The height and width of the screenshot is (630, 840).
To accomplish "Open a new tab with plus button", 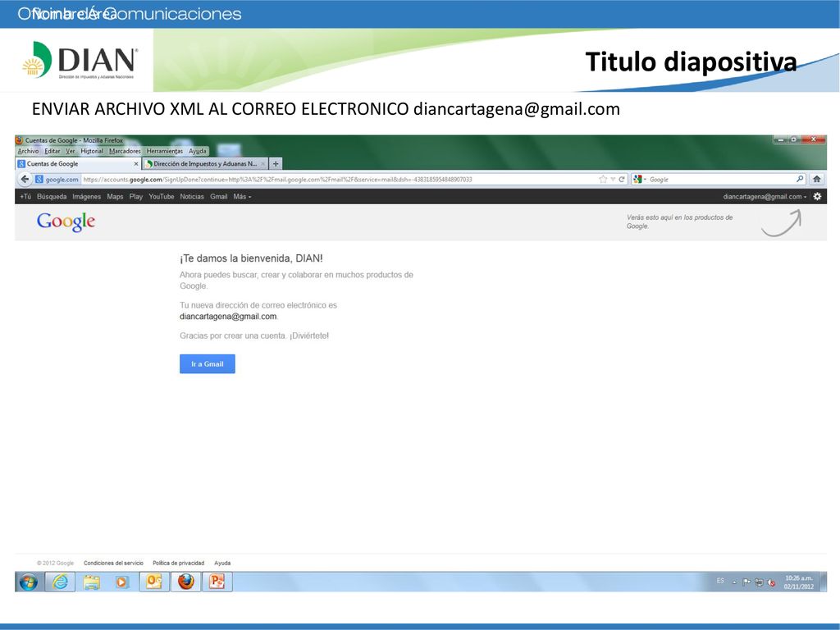I will 276,164.
